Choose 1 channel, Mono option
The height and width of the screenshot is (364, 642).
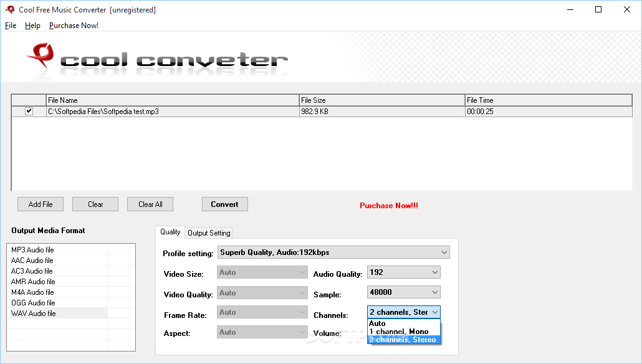click(x=404, y=331)
